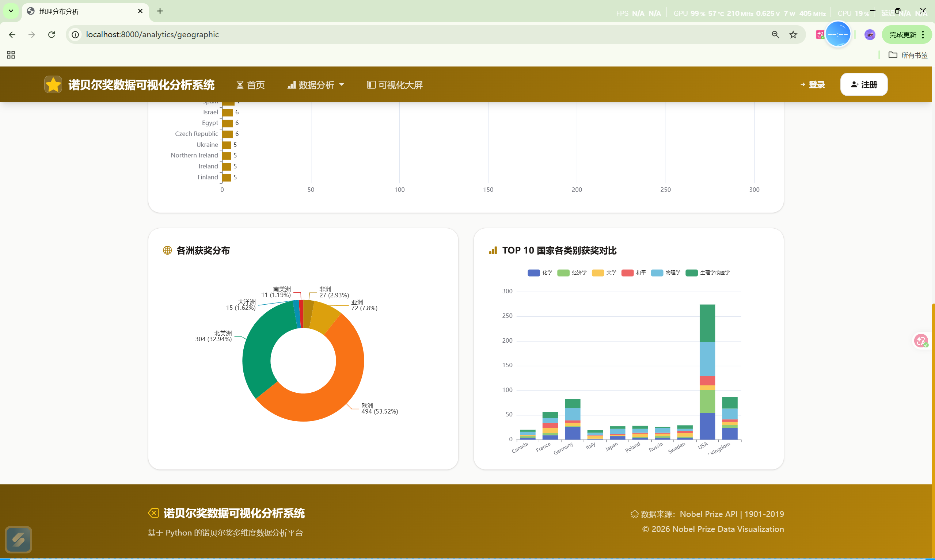The height and width of the screenshot is (560, 935).
Task: Click the site information icon
Action: pos(76,35)
